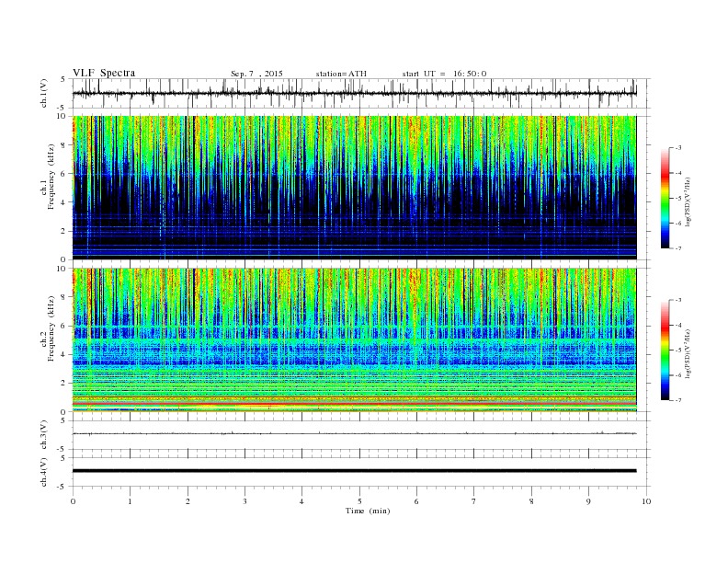Click the ch.1 spectrogram color bar

point(665,198)
